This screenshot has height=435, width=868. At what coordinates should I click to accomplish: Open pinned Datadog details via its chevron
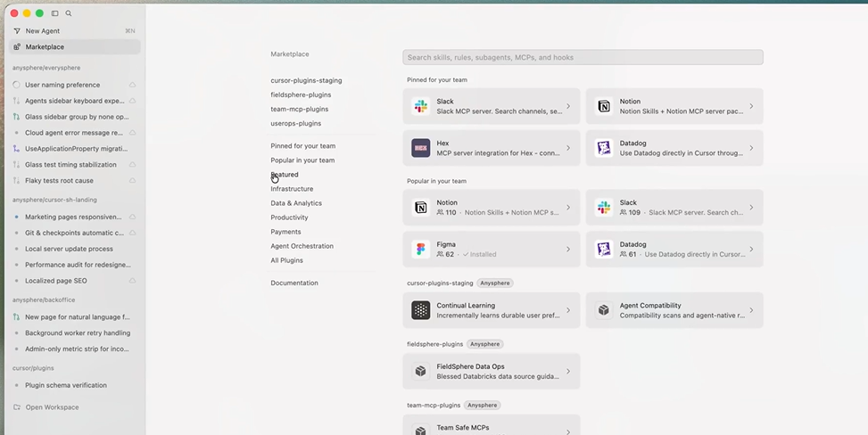(751, 148)
